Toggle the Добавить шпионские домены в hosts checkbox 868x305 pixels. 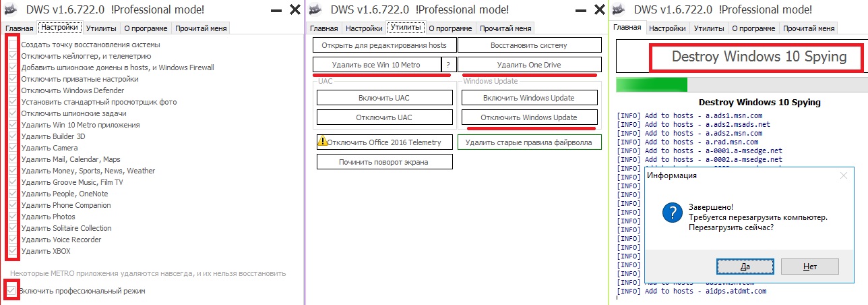click(13, 67)
